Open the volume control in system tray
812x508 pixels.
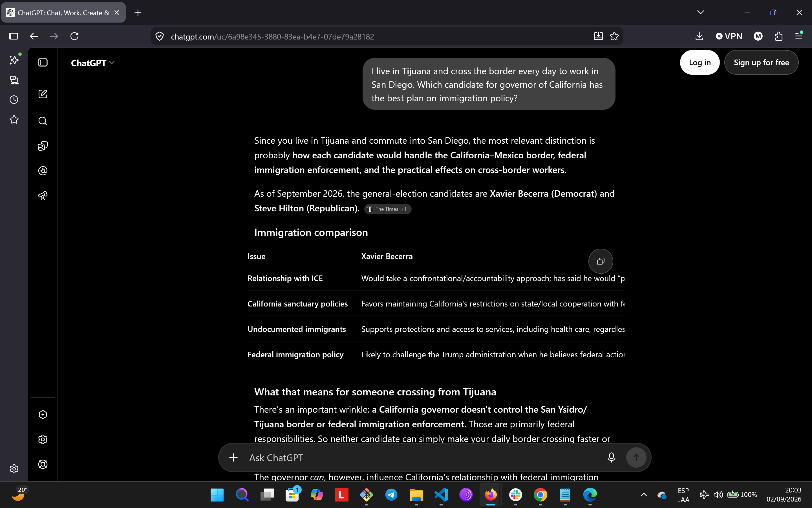coord(718,494)
